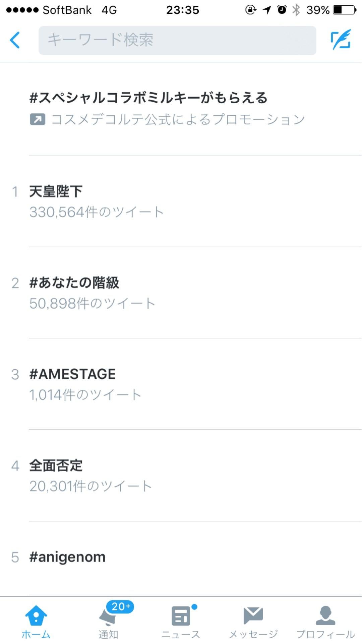This screenshot has height=644, width=362.
Task: Open promoted trend #スペシャルコラボミルキーがもらえる
Action: [148, 98]
